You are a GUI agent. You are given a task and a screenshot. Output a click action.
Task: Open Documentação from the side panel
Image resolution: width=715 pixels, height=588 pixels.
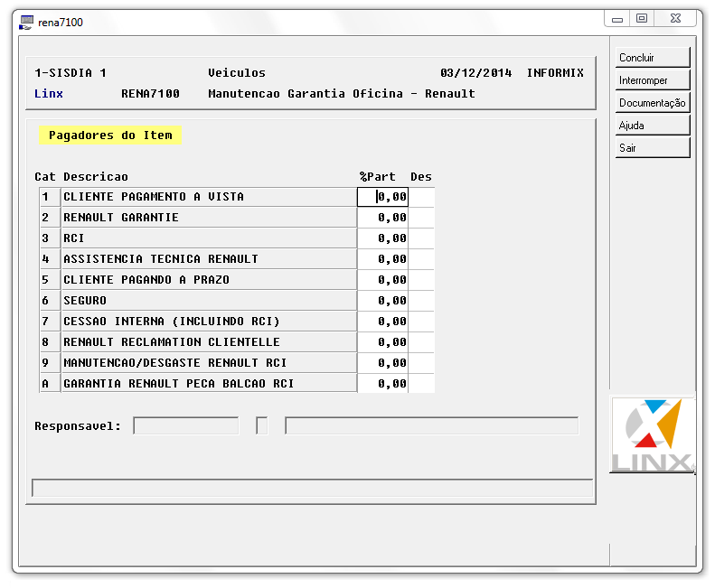coord(652,103)
